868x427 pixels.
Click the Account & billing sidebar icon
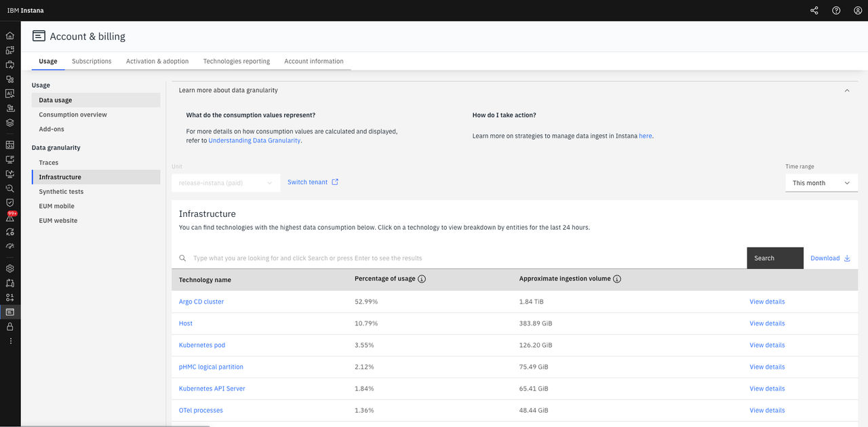click(9, 312)
